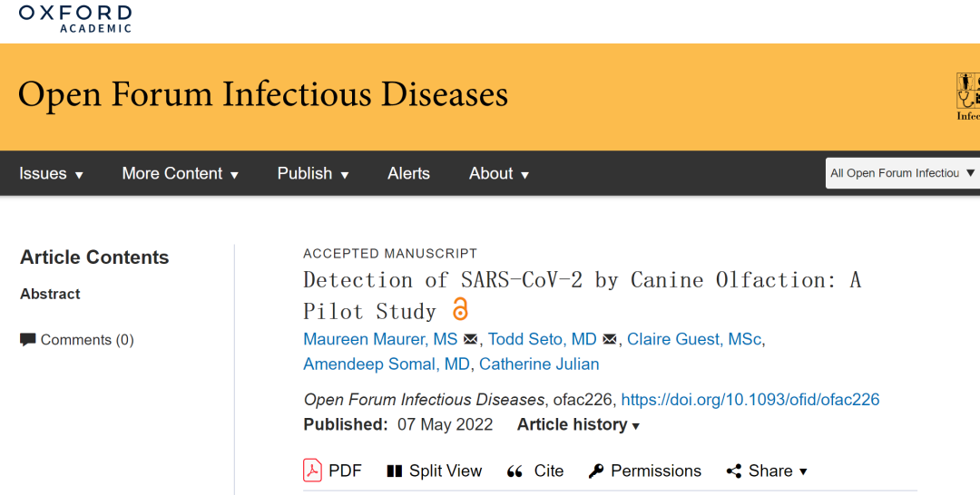Open the Comments (0) section

click(77, 340)
